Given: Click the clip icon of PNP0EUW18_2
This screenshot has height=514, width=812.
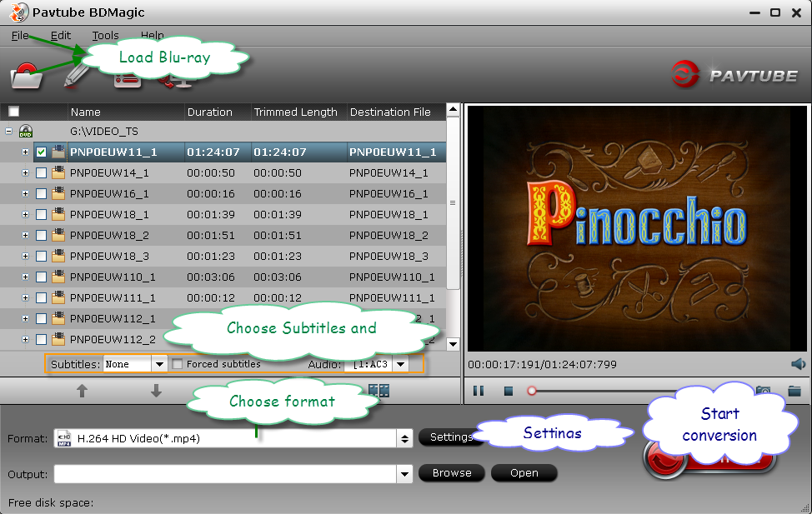Looking at the screenshot, I should [x=58, y=235].
